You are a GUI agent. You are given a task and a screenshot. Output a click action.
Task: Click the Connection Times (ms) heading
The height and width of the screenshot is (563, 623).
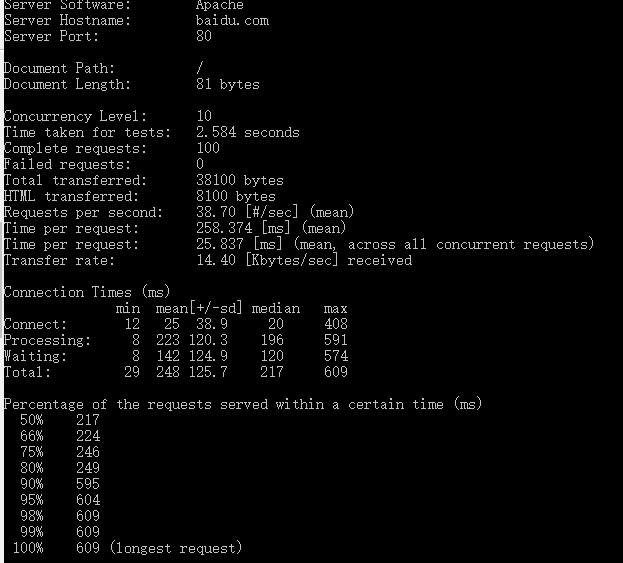[x=87, y=292]
